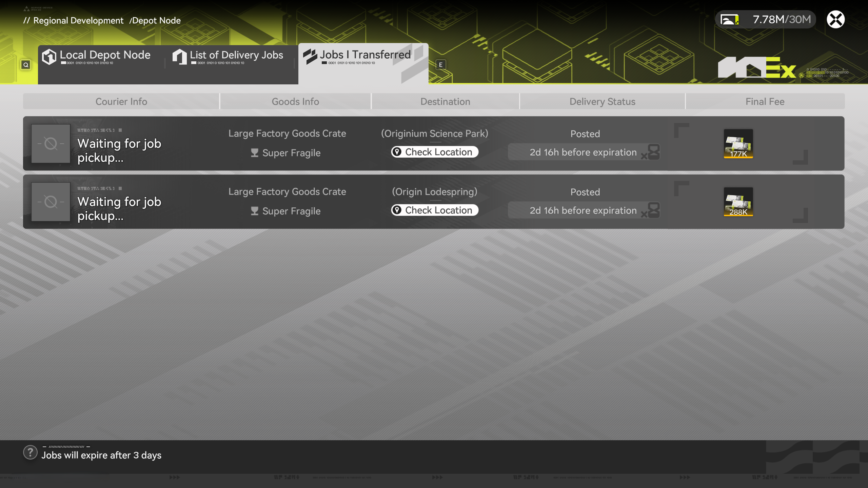
Task: Check Location for Origin Lodespring
Action: click(435, 210)
